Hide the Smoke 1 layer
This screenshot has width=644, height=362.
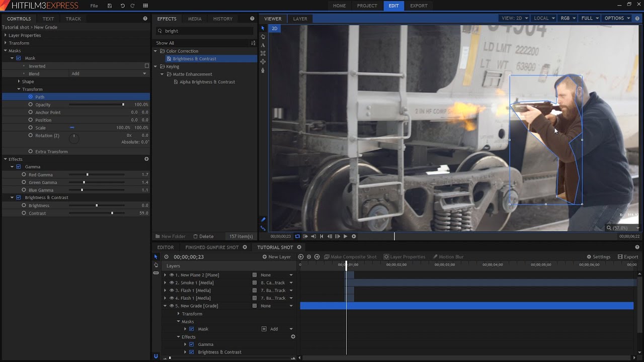point(172,283)
